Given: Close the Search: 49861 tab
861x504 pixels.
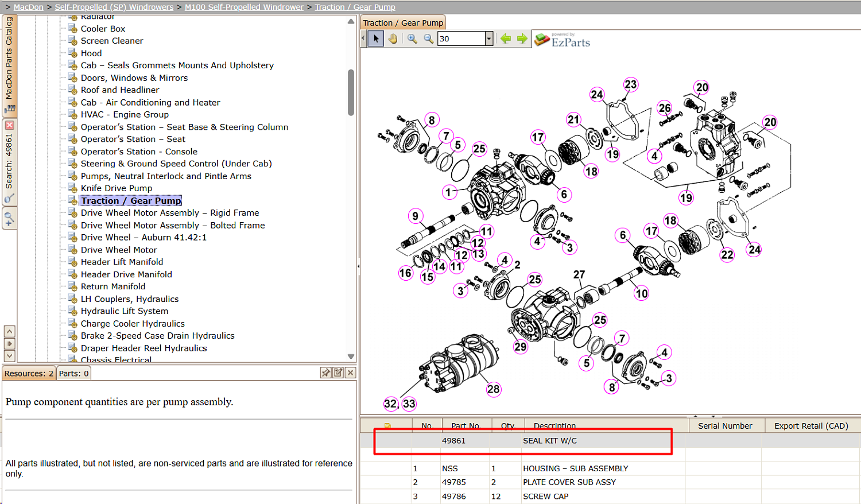Looking at the screenshot, I should tap(9, 125).
